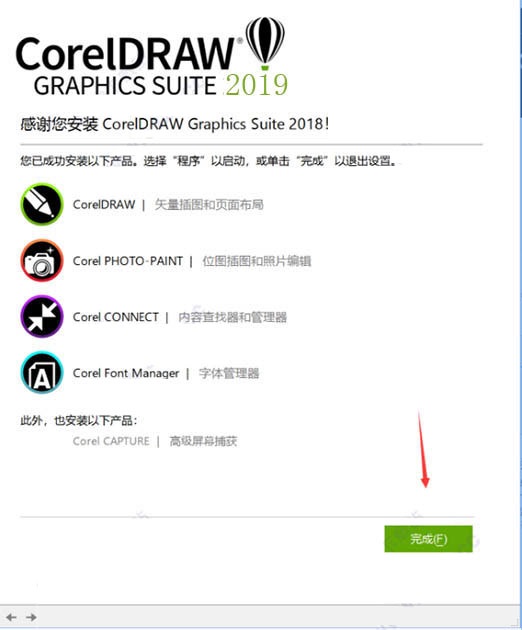Open Corel PHOTO-PAINT camera icon
Image resolution: width=522 pixels, height=630 pixels.
click(x=42, y=260)
